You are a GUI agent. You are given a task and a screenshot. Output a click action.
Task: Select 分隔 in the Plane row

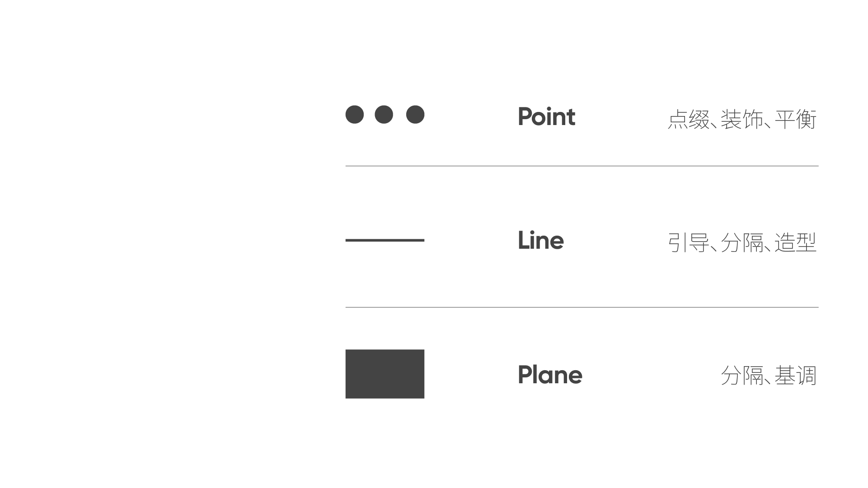point(741,376)
